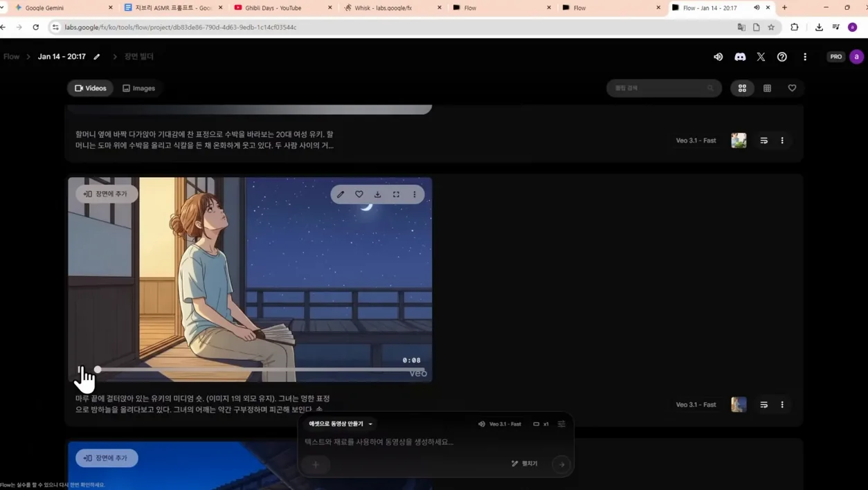Open browser downloads icon
Screen dimensions: 868x490
(x=819, y=27)
